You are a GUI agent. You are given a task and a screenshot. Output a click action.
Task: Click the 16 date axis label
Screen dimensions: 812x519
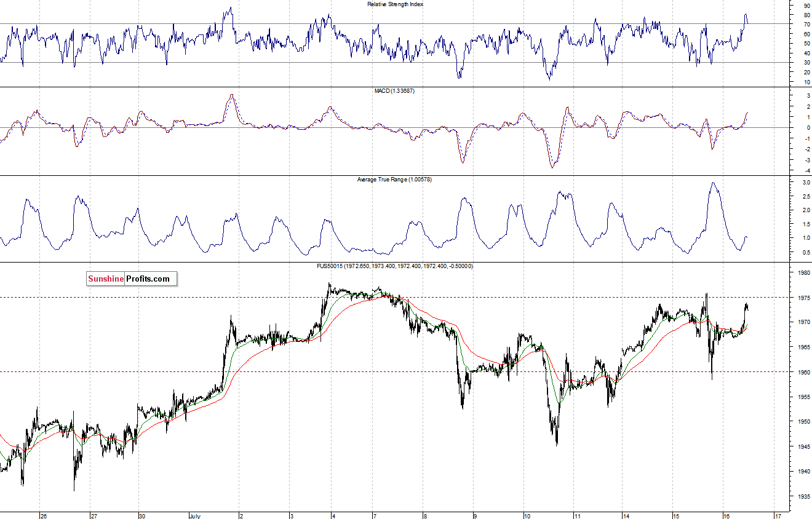(x=726, y=515)
